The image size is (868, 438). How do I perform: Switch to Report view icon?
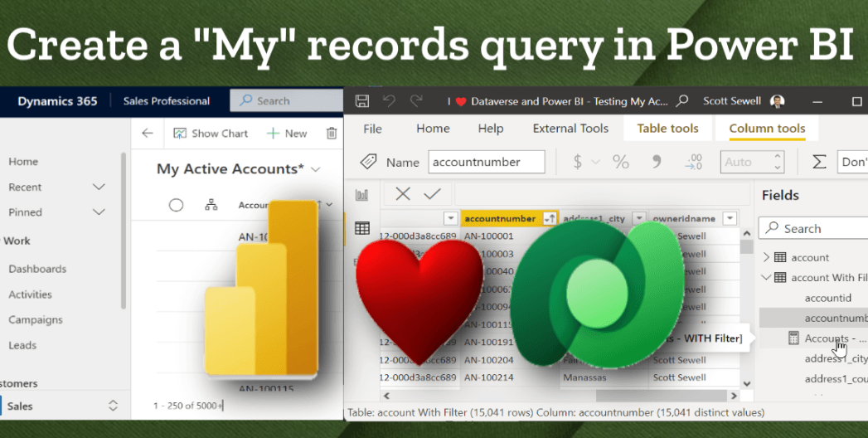click(361, 194)
